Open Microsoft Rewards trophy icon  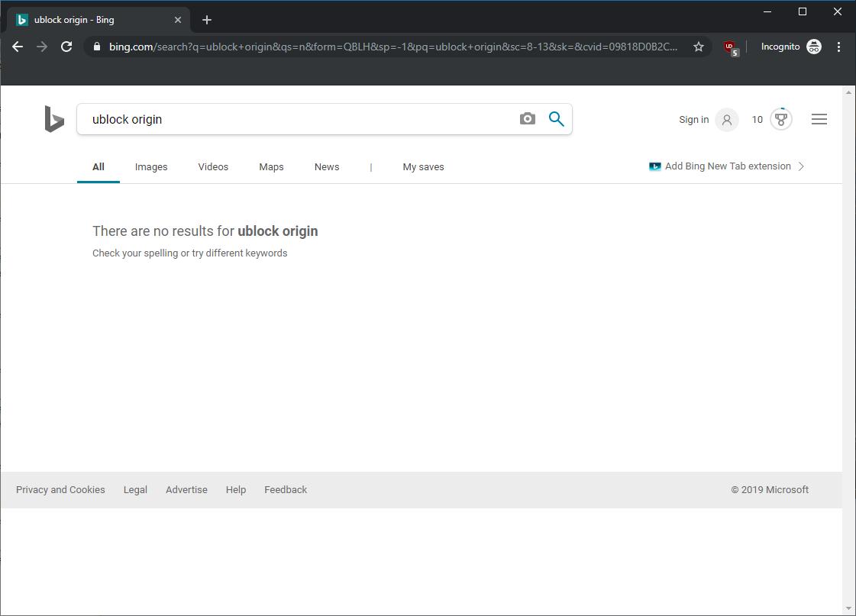[781, 119]
